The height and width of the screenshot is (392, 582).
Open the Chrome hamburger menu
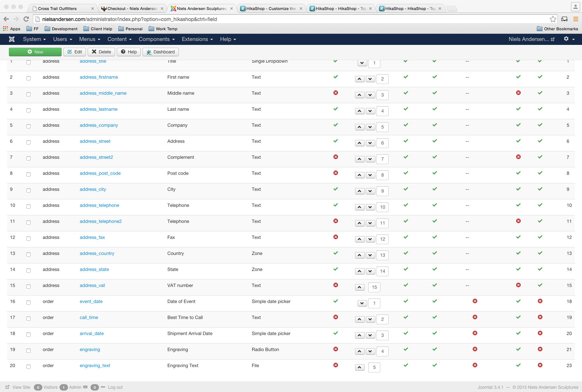(x=576, y=19)
